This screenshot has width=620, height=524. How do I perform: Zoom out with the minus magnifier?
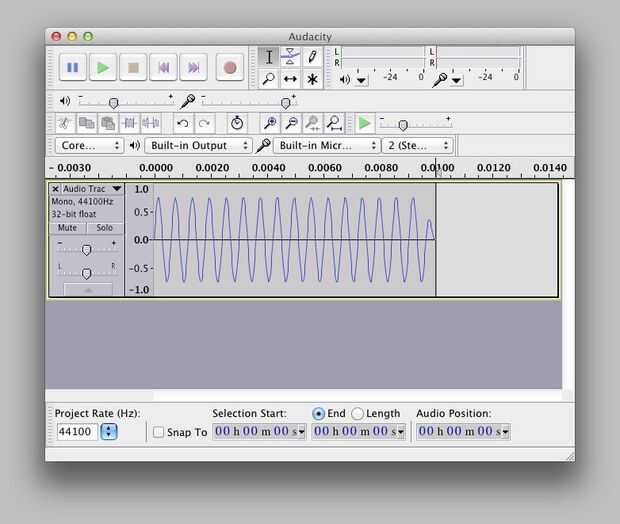(292, 123)
